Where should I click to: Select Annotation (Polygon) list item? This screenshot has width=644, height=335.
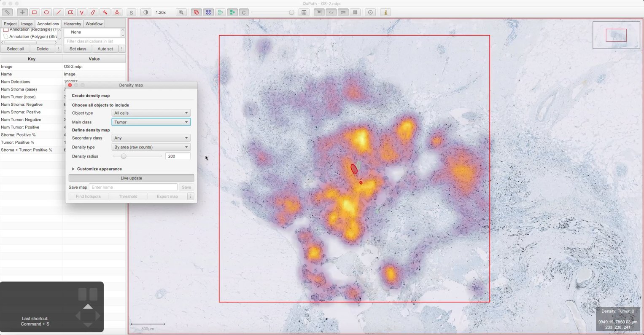click(x=30, y=37)
